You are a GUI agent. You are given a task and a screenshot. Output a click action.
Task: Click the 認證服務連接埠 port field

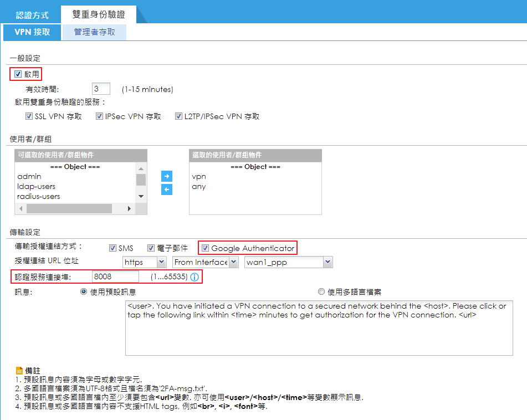115,276
